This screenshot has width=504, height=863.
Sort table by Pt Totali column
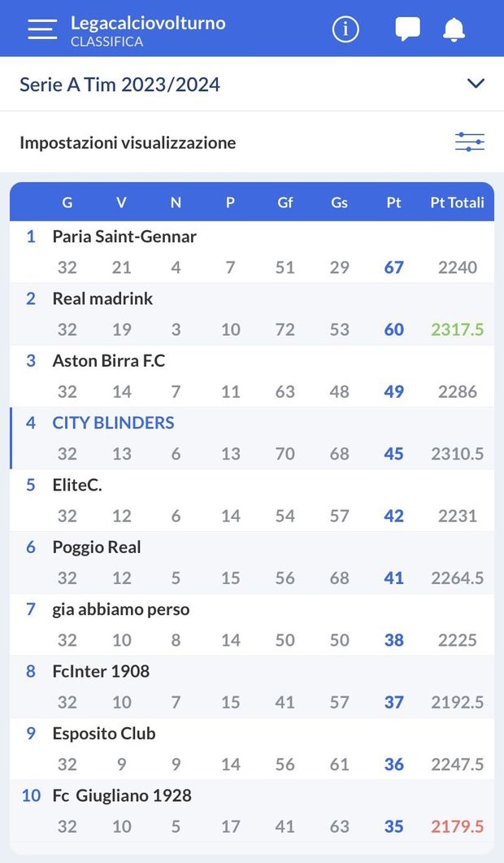pyautogui.click(x=457, y=203)
